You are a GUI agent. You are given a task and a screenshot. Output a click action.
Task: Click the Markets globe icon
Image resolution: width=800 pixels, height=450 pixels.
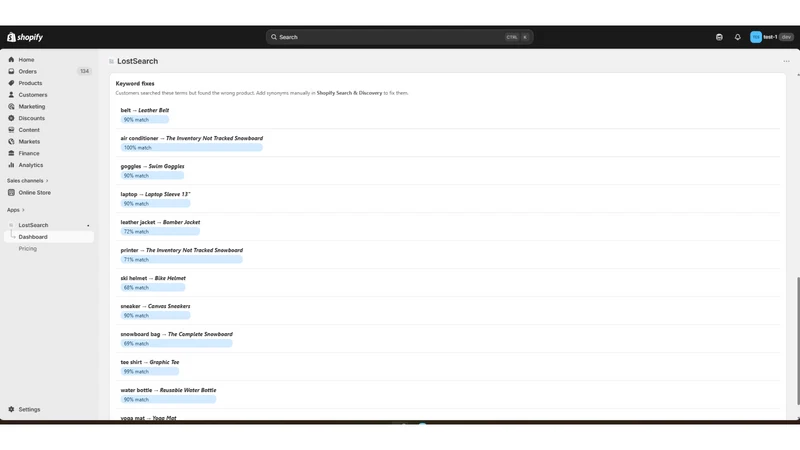(11, 142)
